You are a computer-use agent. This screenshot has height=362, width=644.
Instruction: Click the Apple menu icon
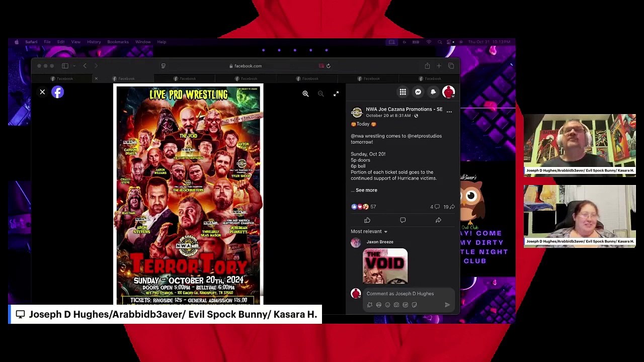click(x=17, y=42)
